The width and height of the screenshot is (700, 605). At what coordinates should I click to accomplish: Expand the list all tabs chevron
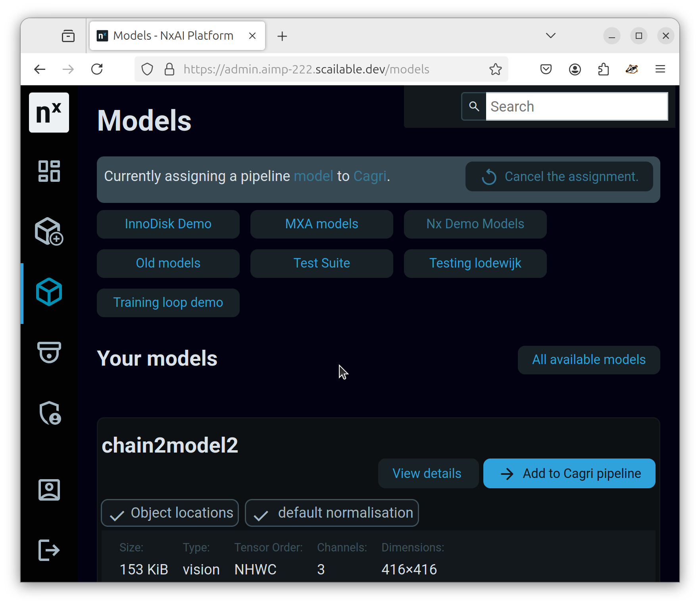pos(551,36)
